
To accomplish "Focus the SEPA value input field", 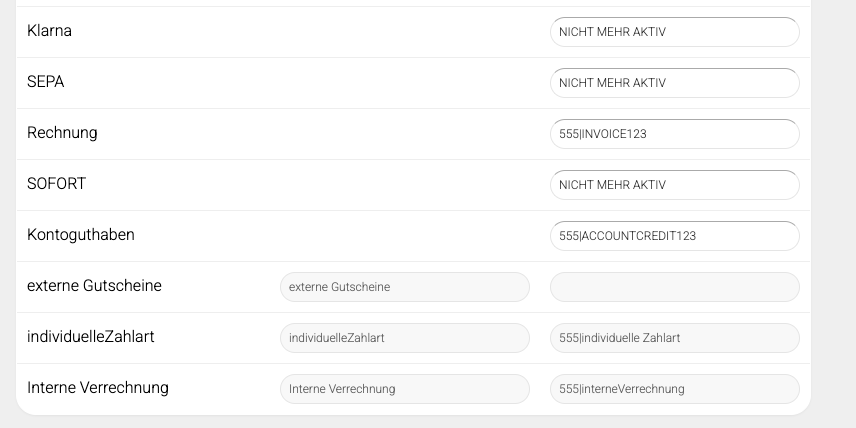I will point(674,83).
